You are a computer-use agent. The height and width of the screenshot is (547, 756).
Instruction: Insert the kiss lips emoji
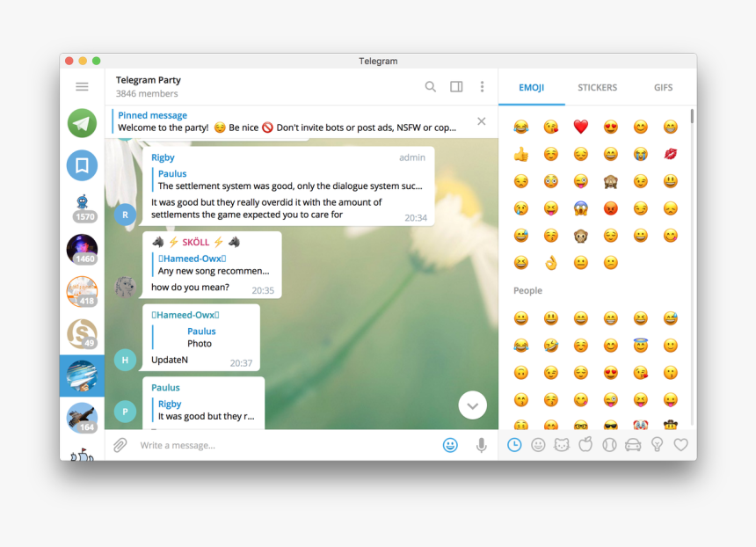tap(670, 155)
